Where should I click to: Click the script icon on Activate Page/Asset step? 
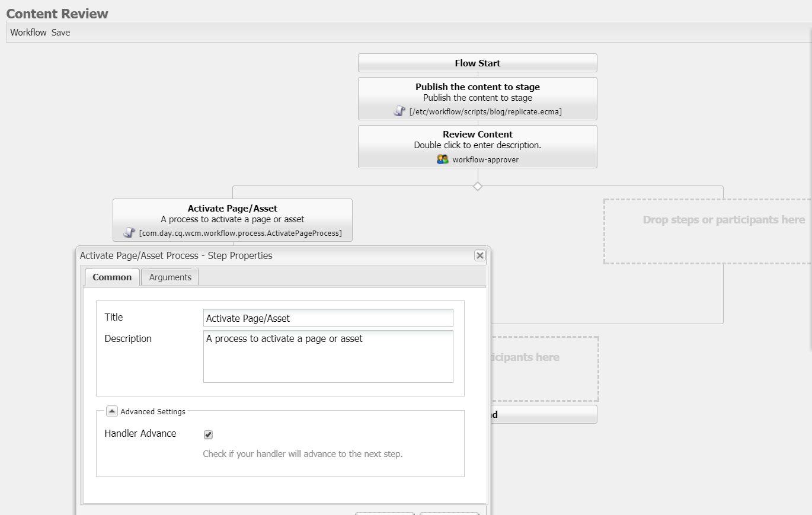(x=129, y=232)
